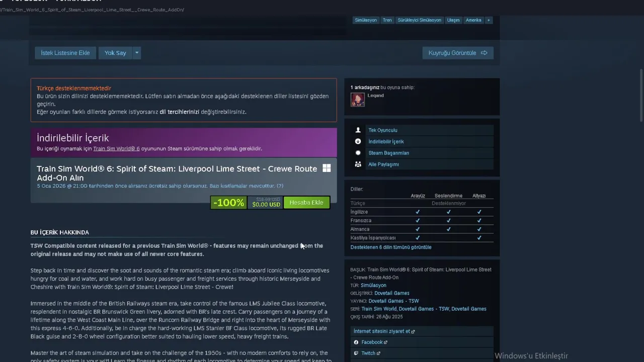
Task: Open the dropdown arrow next to Yok Say
Action: (137, 53)
